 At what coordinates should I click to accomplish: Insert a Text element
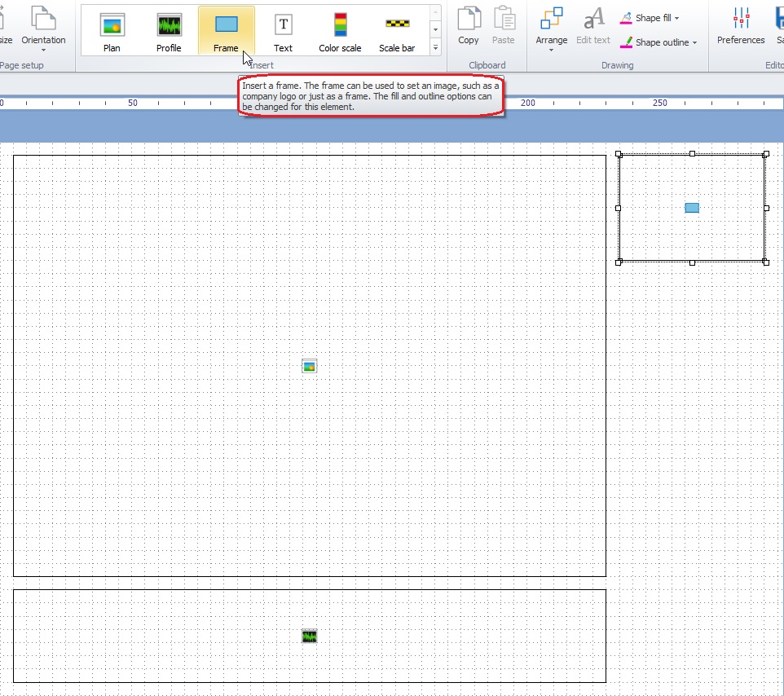pyautogui.click(x=283, y=30)
